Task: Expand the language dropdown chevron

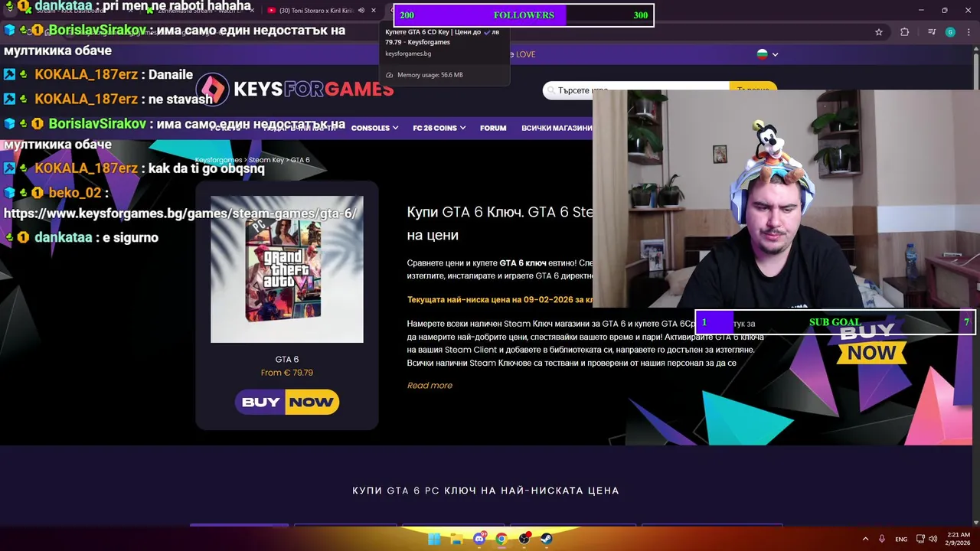Action: point(775,54)
